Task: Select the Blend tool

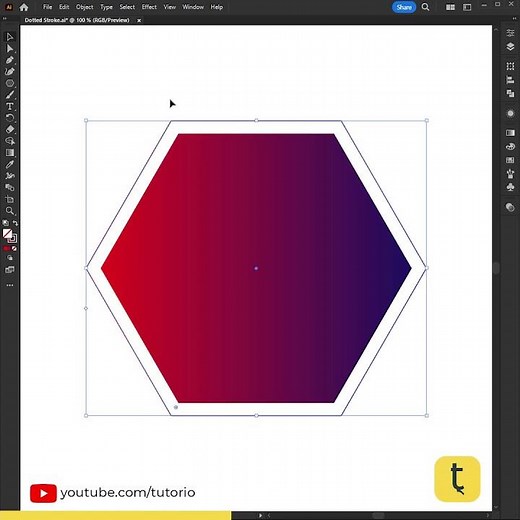Action: (x=9, y=188)
